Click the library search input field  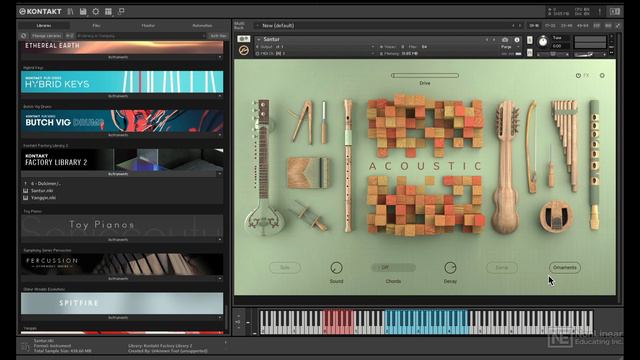pyautogui.click(x=141, y=36)
